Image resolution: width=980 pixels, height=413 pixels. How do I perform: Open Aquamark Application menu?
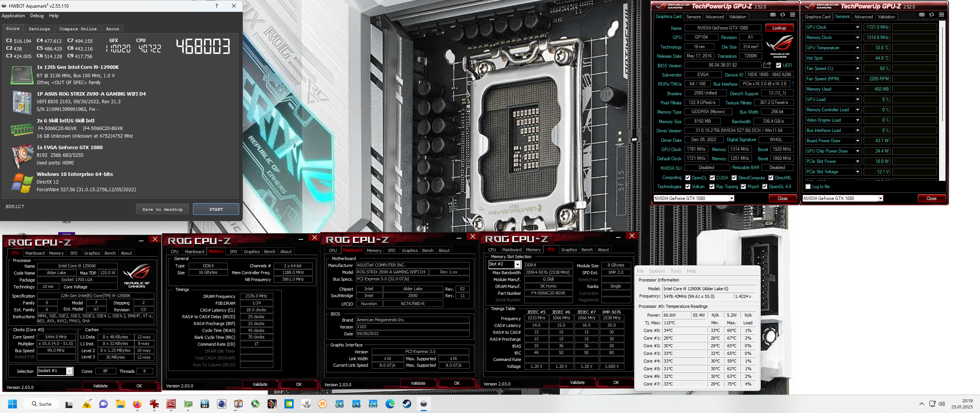13,16
